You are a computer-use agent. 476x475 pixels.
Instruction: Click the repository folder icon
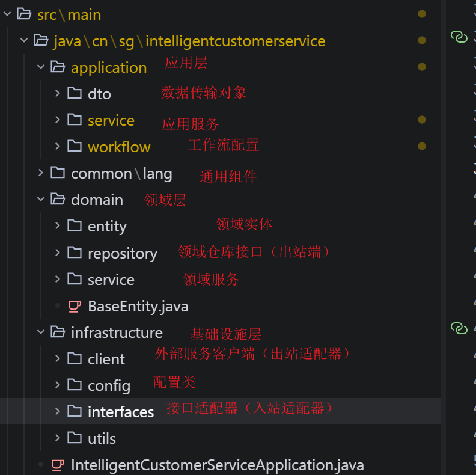(x=75, y=252)
